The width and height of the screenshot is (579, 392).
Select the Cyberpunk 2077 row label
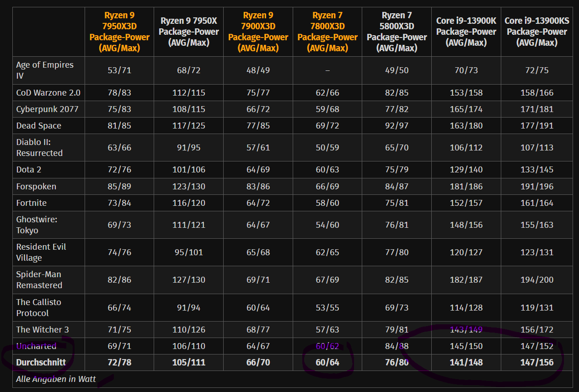point(47,109)
